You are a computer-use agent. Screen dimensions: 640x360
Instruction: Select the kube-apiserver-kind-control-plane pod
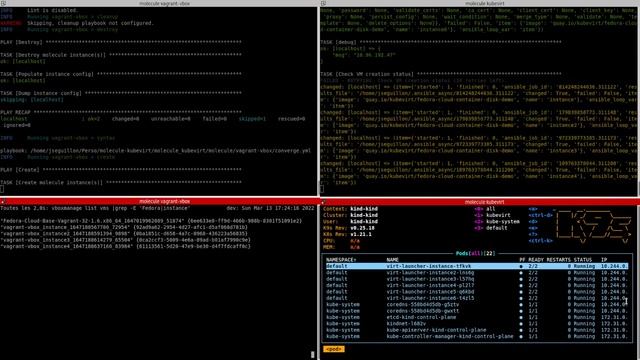436,330
